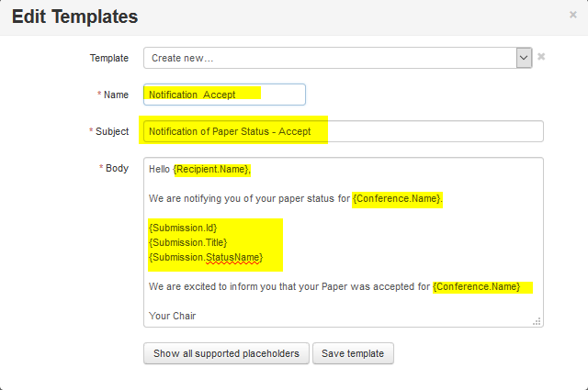Focus the Subject text field
588x390 pixels.
pos(342,131)
